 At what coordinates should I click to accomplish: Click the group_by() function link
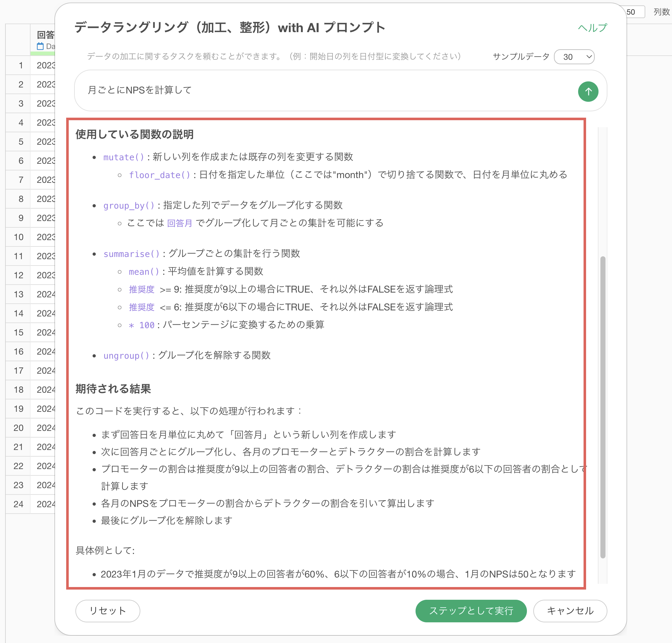(129, 205)
